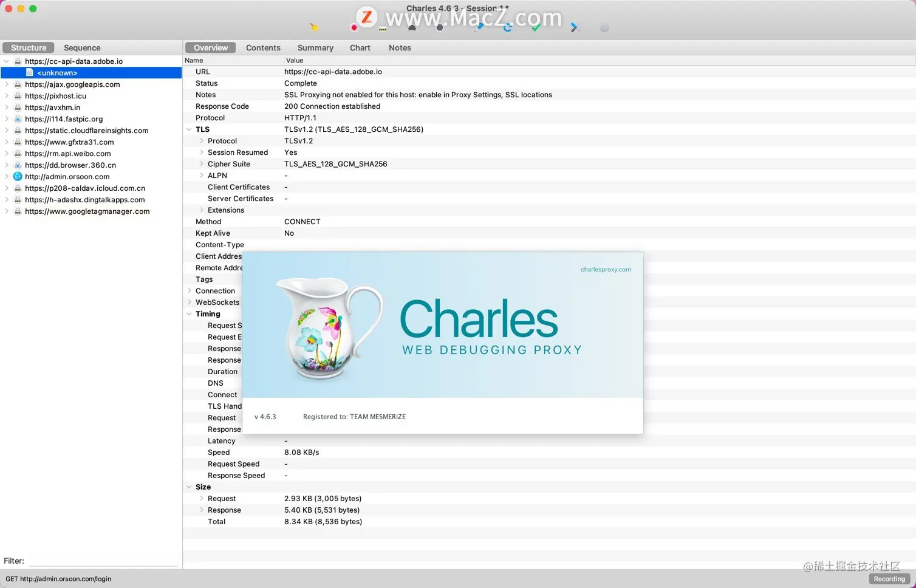Clear the session with the broom icon

click(314, 27)
